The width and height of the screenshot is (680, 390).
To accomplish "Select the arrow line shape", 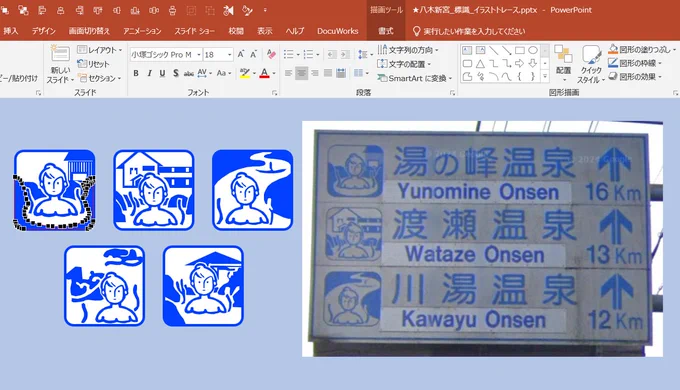I will pos(507,50).
